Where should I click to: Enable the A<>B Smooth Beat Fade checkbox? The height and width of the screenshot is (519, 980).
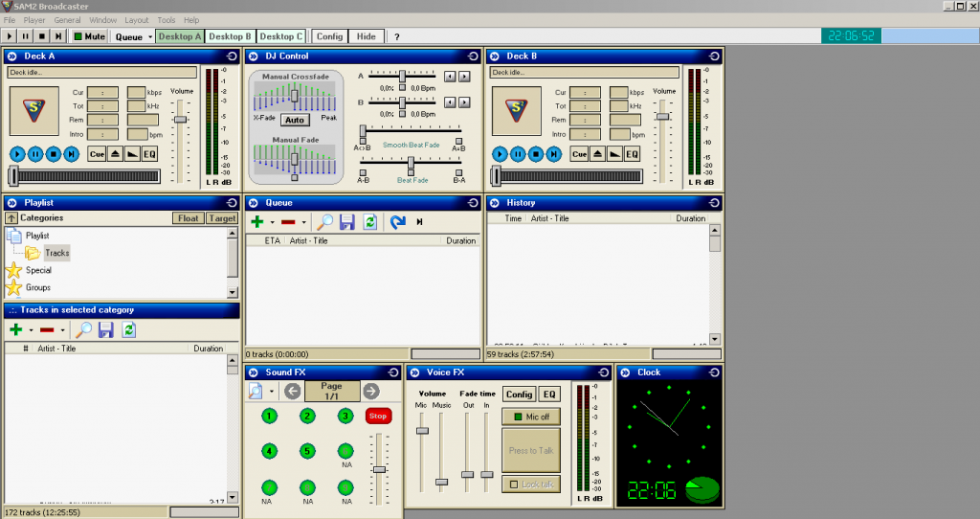click(x=363, y=140)
